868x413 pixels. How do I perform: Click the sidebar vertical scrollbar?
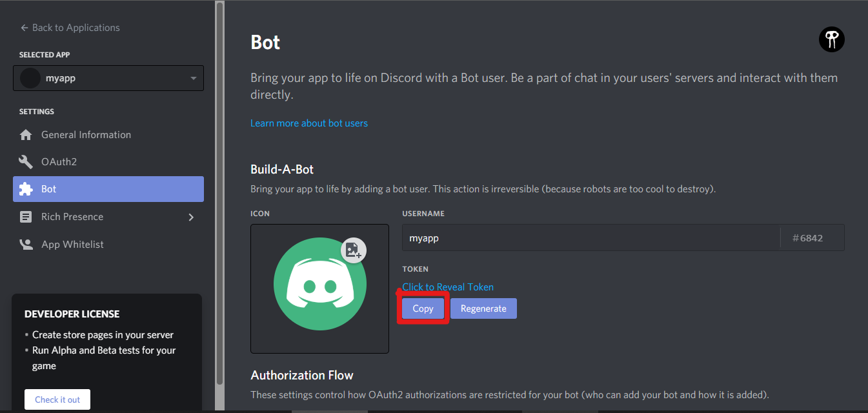click(220, 194)
